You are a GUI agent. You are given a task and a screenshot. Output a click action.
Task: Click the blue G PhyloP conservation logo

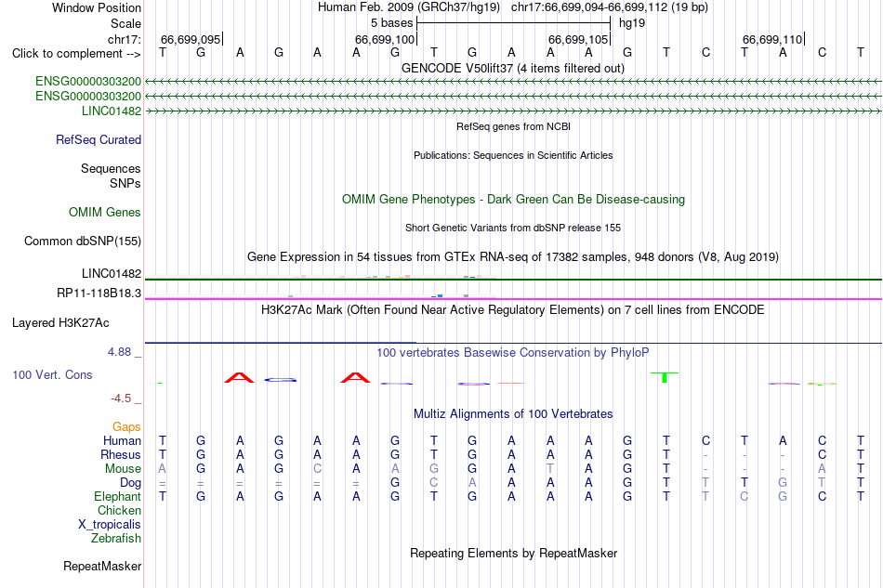click(x=280, y=380)
